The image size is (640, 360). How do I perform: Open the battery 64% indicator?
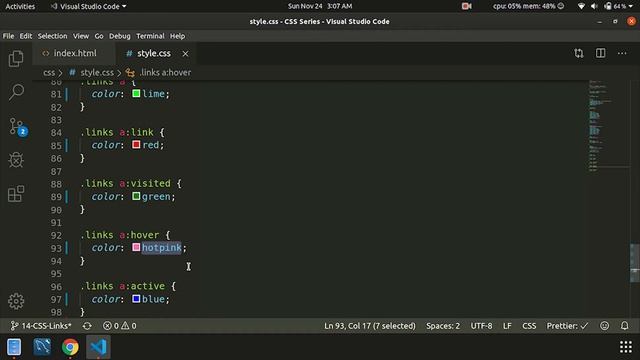(615, 6)
